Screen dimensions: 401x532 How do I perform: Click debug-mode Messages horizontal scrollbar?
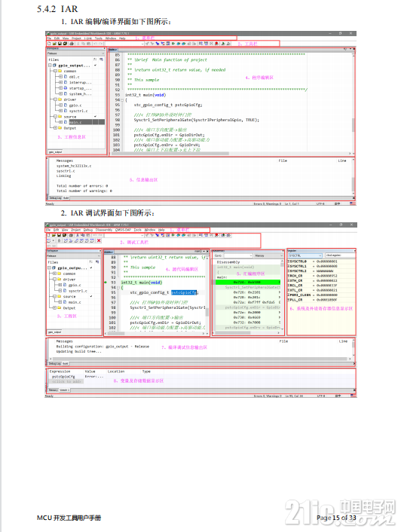pos(200,359)
